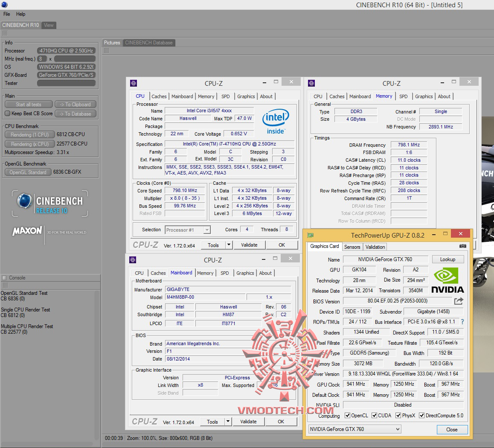The image size is (494, 448).
Task: Click Validate in CPU-Z CPU window
Action: [x=249, y=245]
